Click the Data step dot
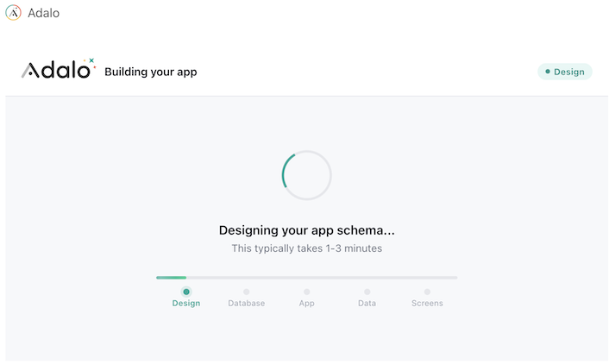 (367, 292)
